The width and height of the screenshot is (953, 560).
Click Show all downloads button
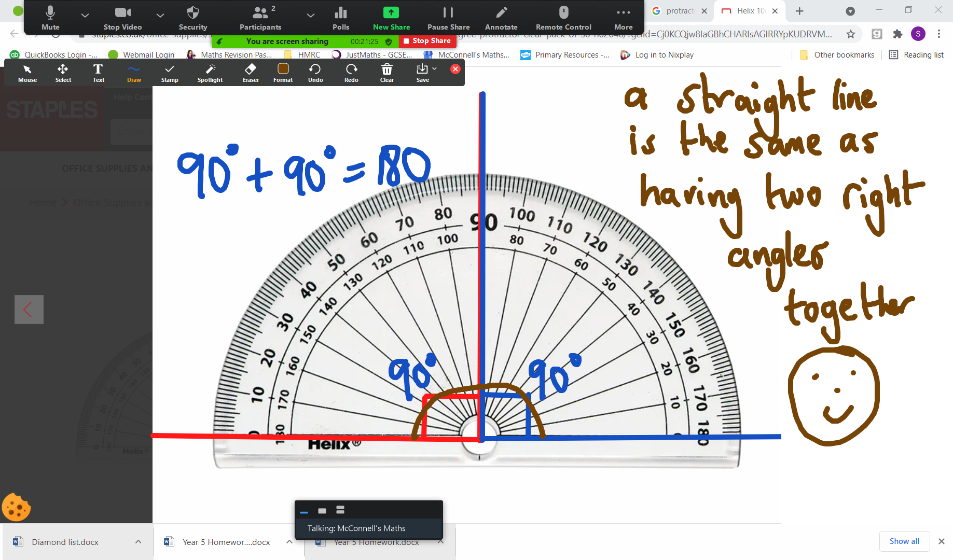coord(904,541)
